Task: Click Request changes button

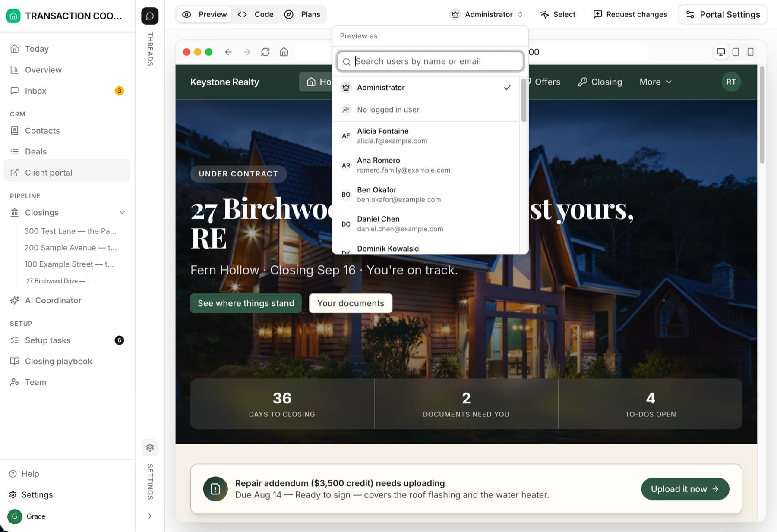Action: [x=630, y=14]
